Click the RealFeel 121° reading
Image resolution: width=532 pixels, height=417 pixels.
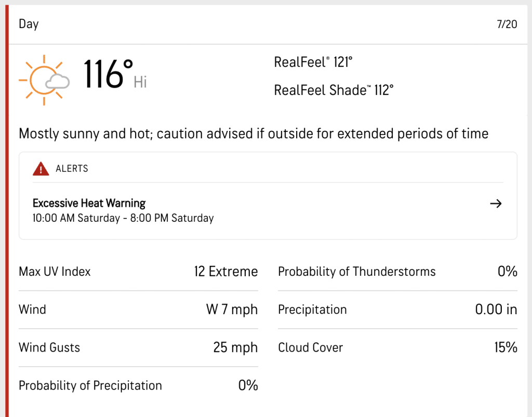coord(313,62)
